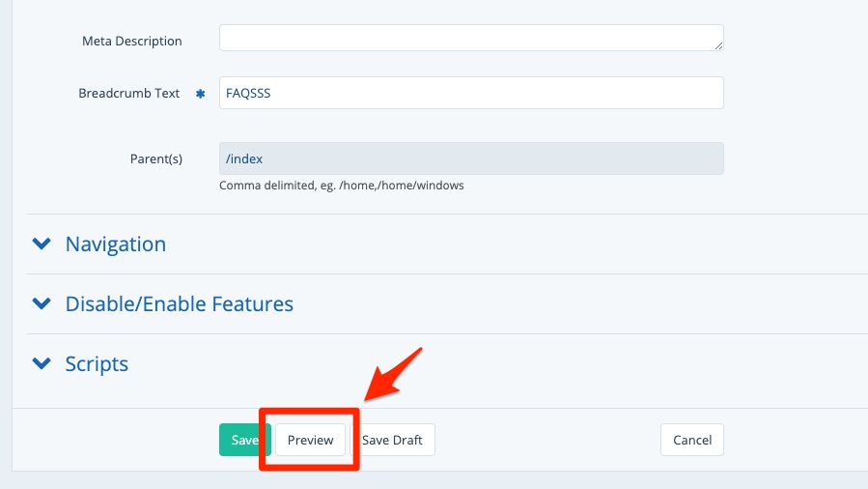Click the Meta Description label
The height and width of the screenshot is (489, 868).
click(132, 41)
